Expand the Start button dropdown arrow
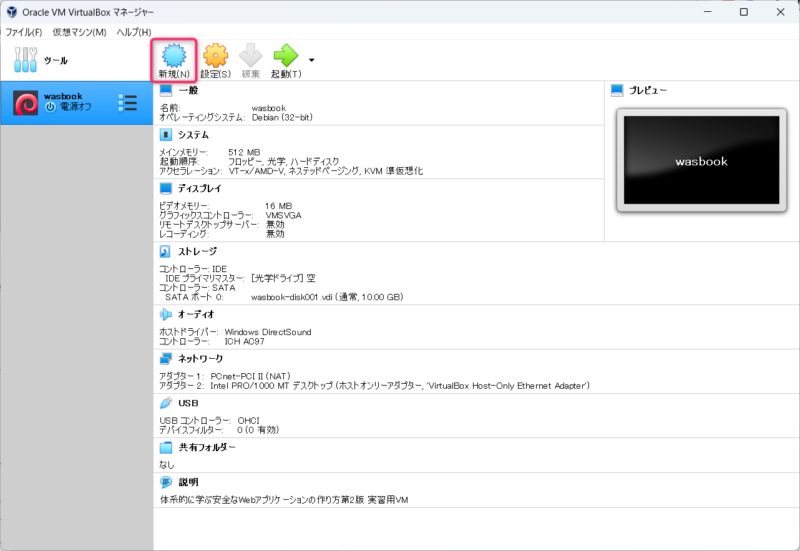 click(x=312, y=60)
